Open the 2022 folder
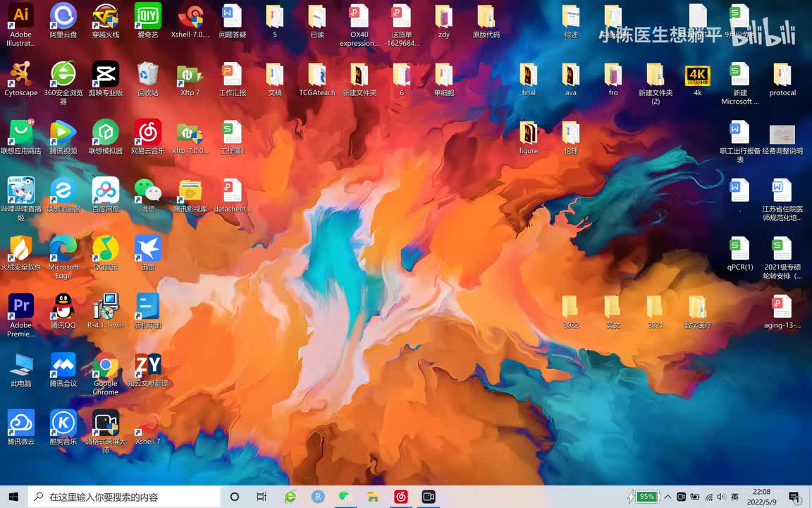812x508 pixels. click(x=571, y=310)
